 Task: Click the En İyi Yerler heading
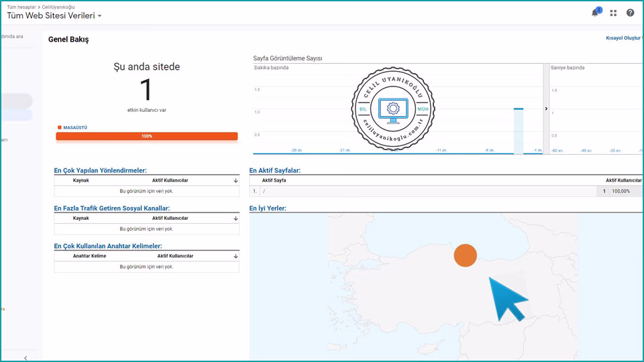click(x=268, y=208)
